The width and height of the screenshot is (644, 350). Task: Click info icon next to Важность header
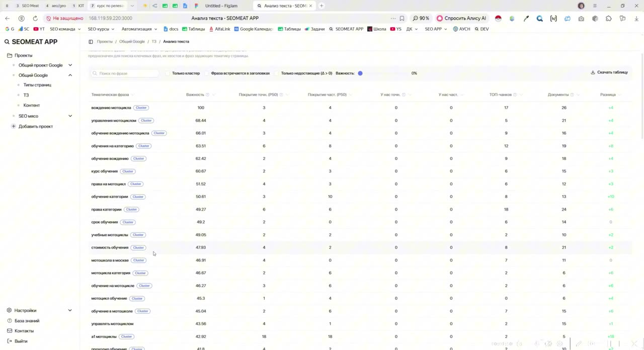point(207,95)
